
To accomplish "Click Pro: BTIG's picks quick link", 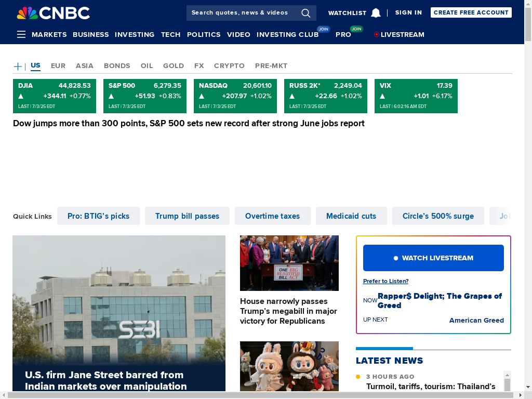I will (x=98, y=216).
